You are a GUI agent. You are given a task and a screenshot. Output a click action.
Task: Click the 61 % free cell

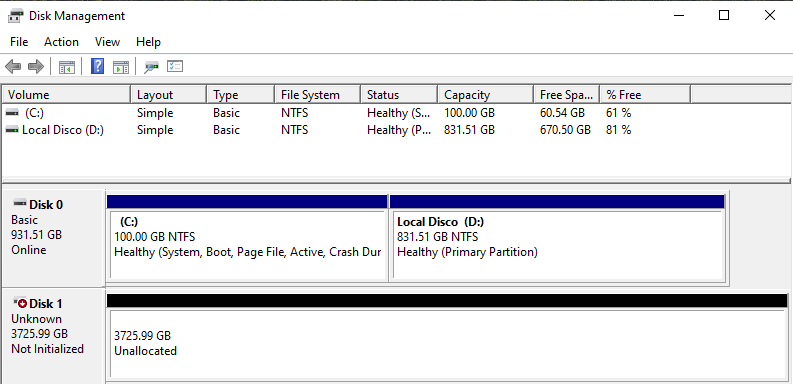[619, 113]
